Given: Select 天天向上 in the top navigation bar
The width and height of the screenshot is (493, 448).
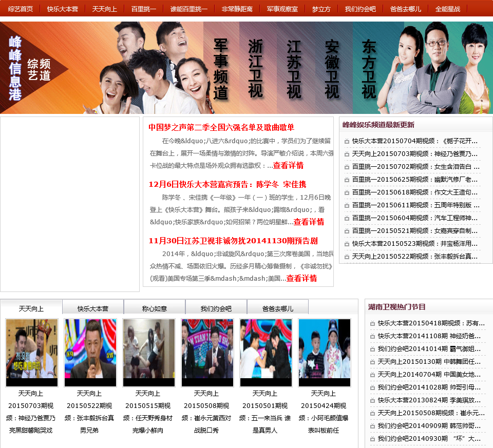Looking at the screenshot, I should 105,9.
